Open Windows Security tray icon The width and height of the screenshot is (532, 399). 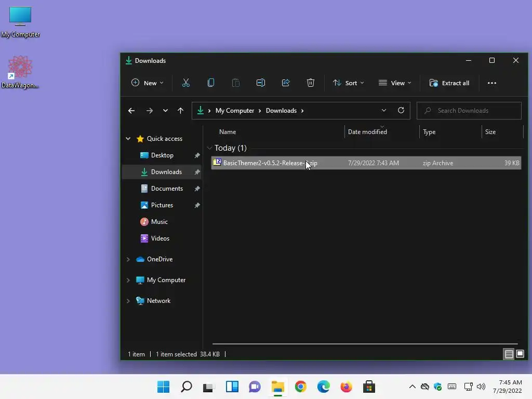437,387
